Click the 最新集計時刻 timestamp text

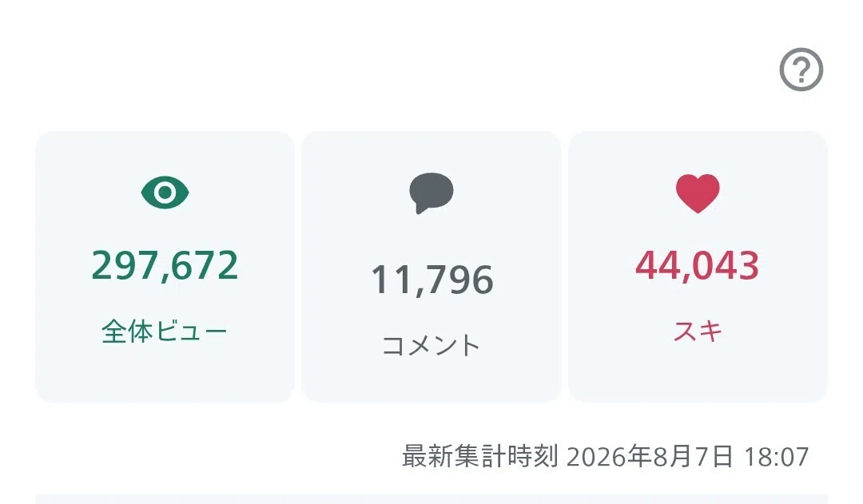[606, 457]
